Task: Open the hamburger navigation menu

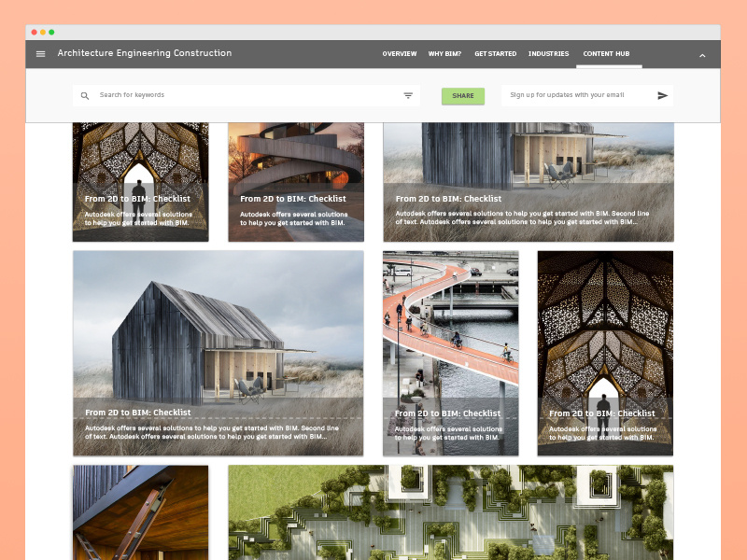Action: [40, 53]
